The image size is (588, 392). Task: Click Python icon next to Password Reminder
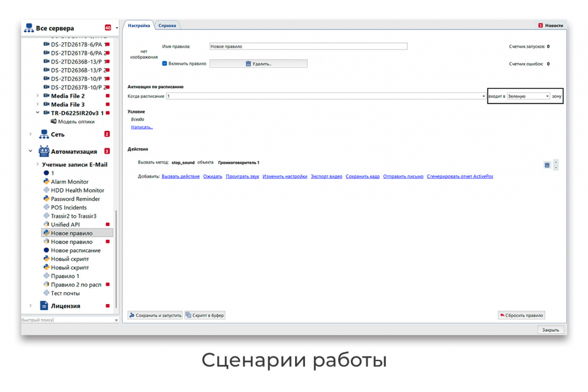pos(47,199)
